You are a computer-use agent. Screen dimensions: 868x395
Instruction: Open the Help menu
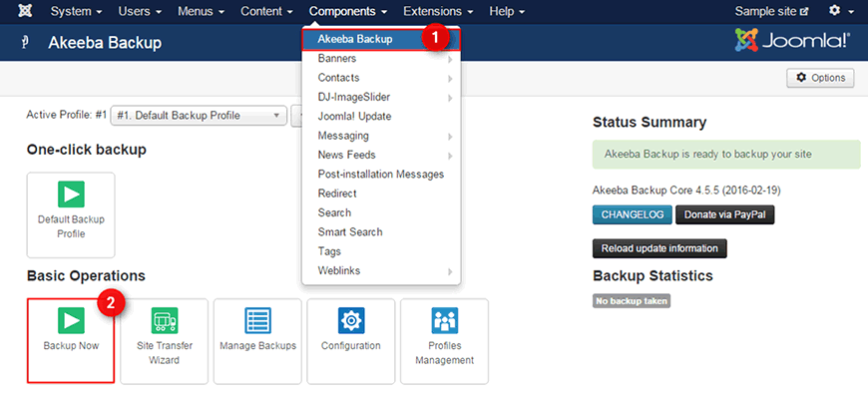tap(507, 11)
